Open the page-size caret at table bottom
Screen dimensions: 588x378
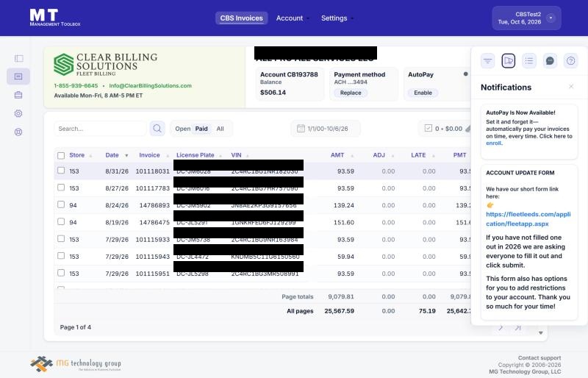[x=540, y=333]
